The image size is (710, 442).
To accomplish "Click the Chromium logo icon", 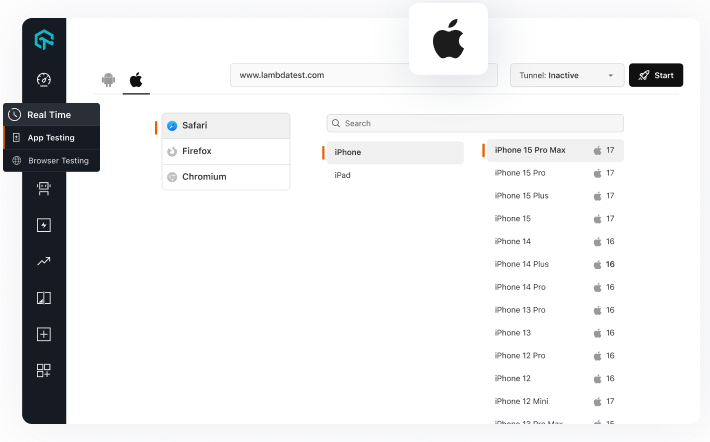I will 172,177.
